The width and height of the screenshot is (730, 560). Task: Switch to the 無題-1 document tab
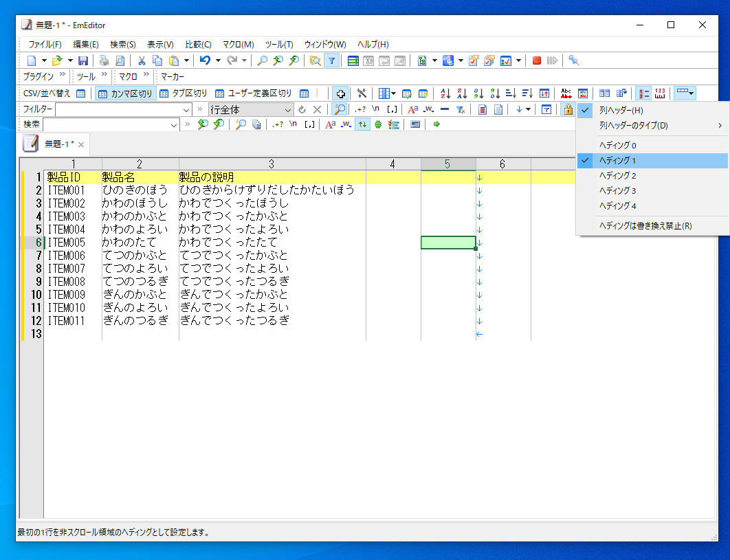59,144
